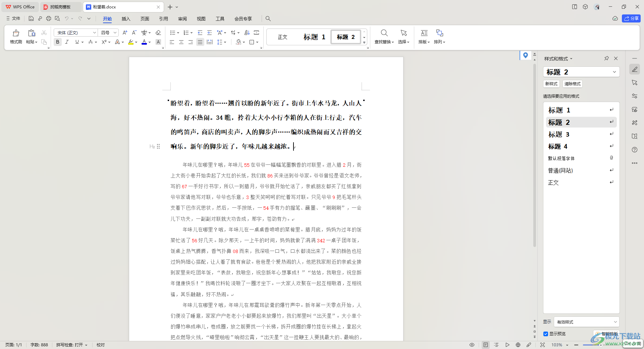Click the Print Preview icon

[x=57, y=18]
